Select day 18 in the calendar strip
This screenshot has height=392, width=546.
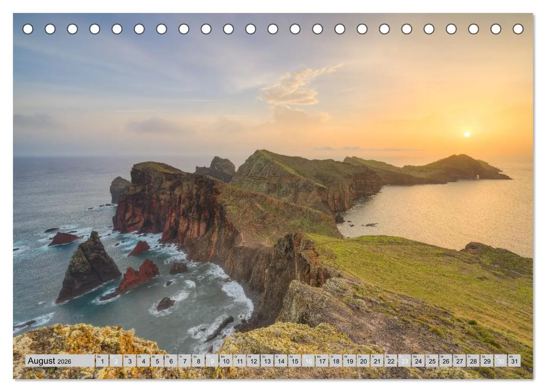click(x=336, y=361)
